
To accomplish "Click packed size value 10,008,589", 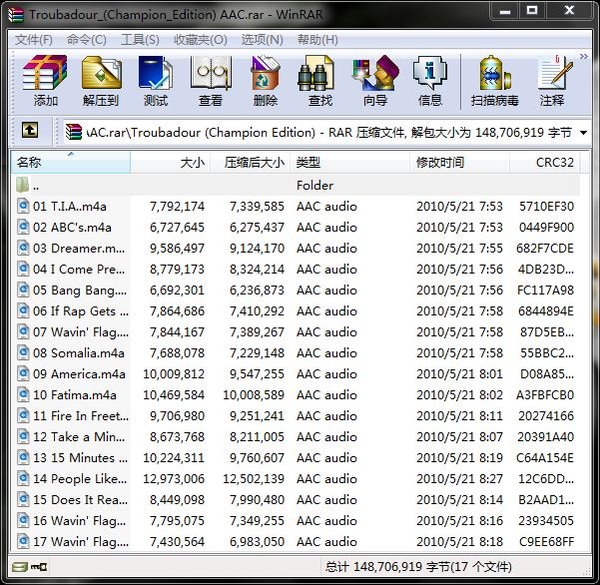I will pyautogui.click(x=254, y=395).
